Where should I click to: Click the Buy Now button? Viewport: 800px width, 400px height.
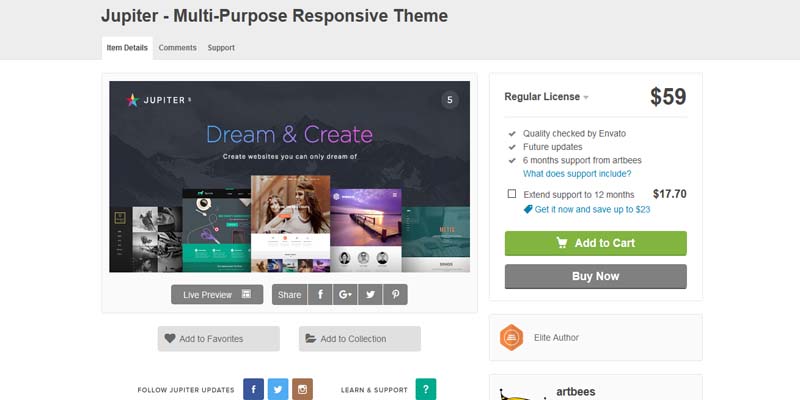(596, 277)
